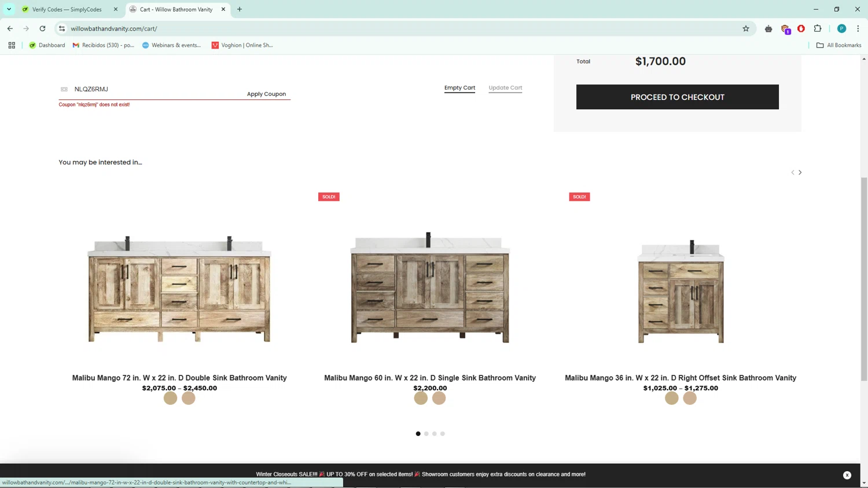
Task: Open the profile avatar menu
Action: pyautogui.click(x=842, y=28)
